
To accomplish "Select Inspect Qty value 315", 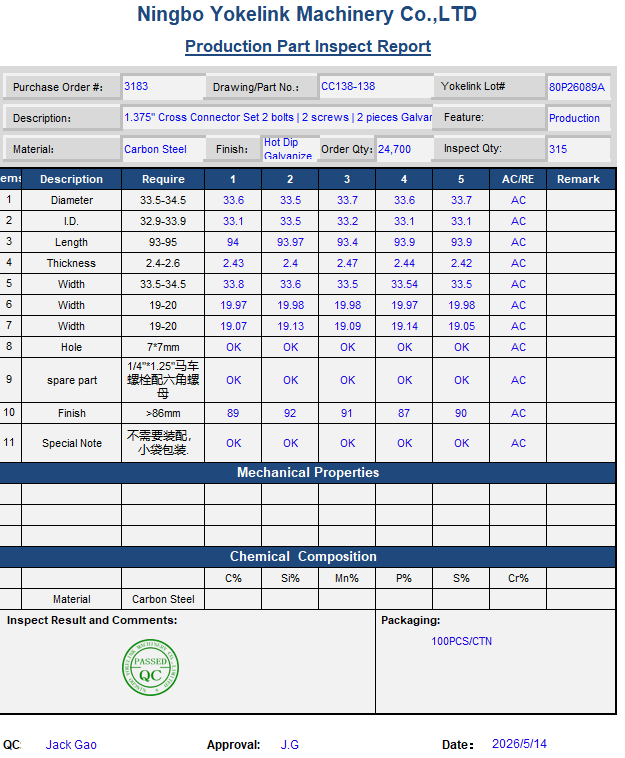I will click(x=558, y=149).
